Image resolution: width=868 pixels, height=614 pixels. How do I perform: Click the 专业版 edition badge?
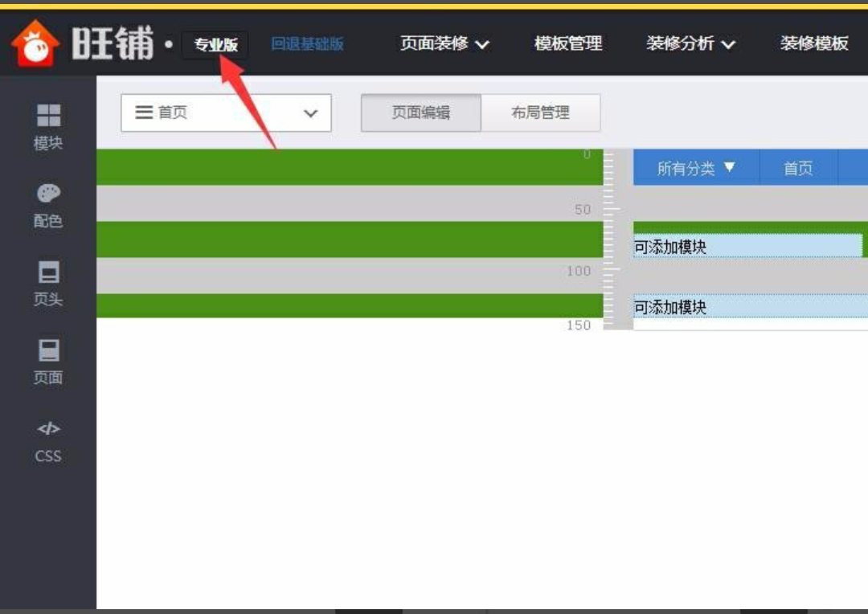215,44
